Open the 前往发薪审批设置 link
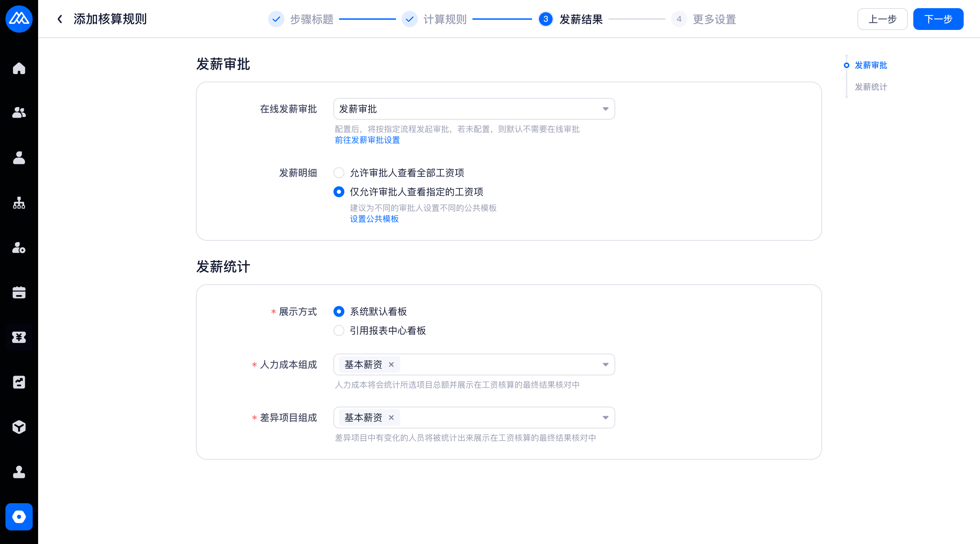This screenshot has height=544, width=980. [367, 140]
